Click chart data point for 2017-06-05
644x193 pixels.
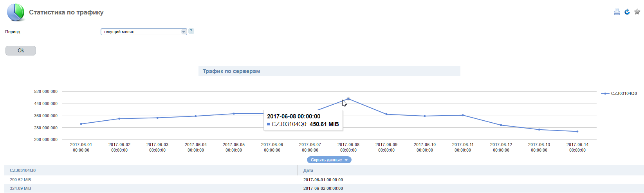click(234, 114)
